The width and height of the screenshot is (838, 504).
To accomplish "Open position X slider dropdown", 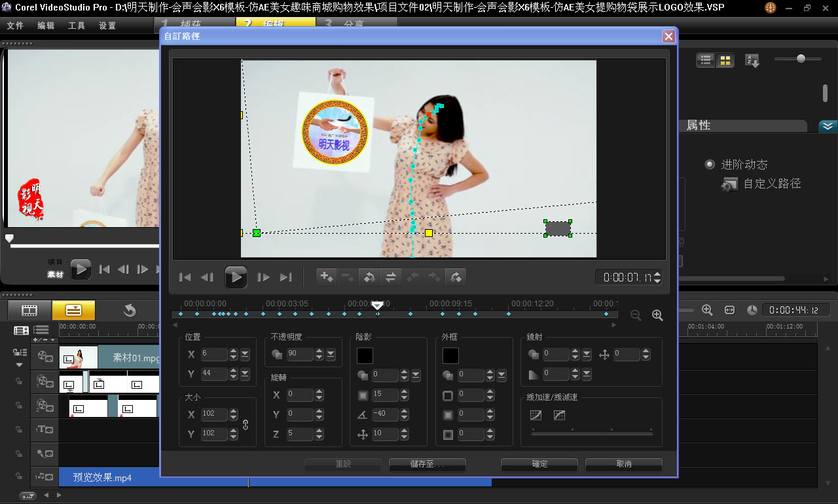I will 245,354.
